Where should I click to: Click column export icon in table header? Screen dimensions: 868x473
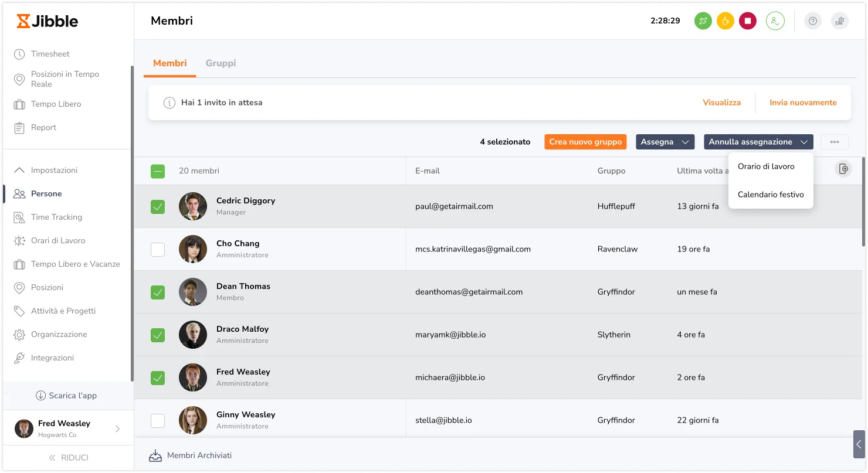[843, 169]
